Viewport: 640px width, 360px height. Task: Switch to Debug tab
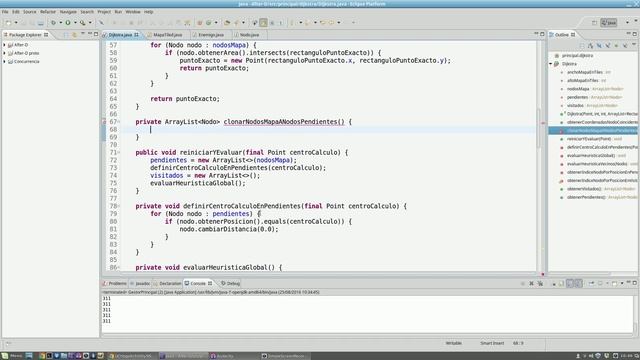[231, 283]
